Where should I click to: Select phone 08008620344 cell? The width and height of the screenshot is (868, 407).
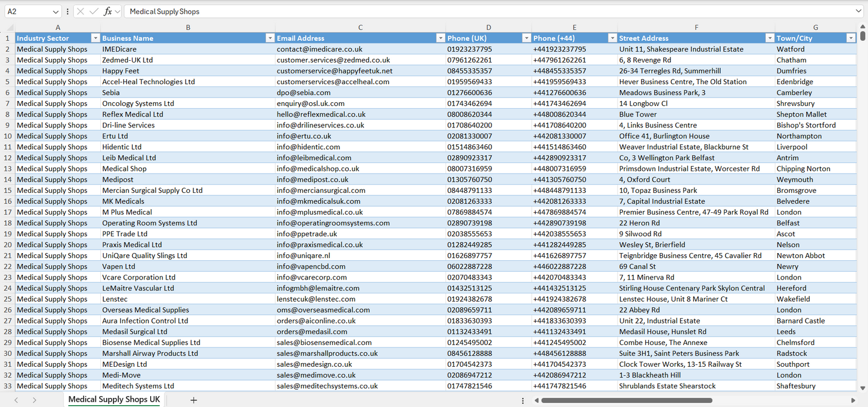488,114
